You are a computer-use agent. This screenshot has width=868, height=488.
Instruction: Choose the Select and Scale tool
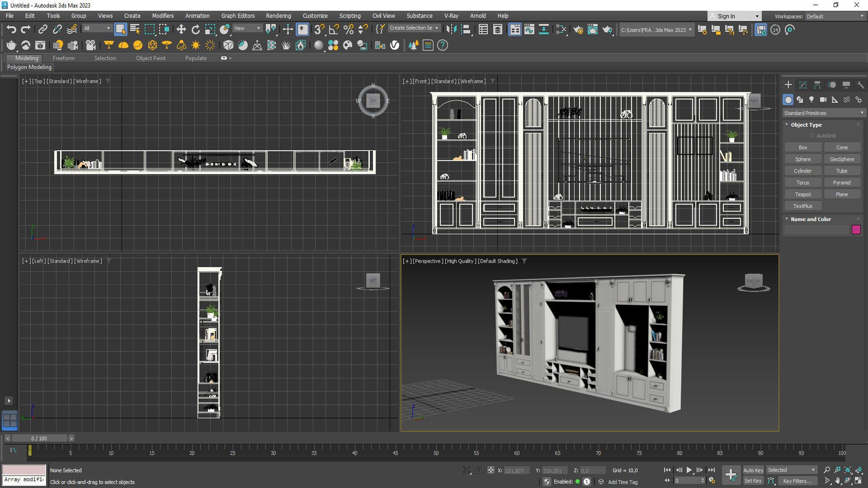click(210, 30)
